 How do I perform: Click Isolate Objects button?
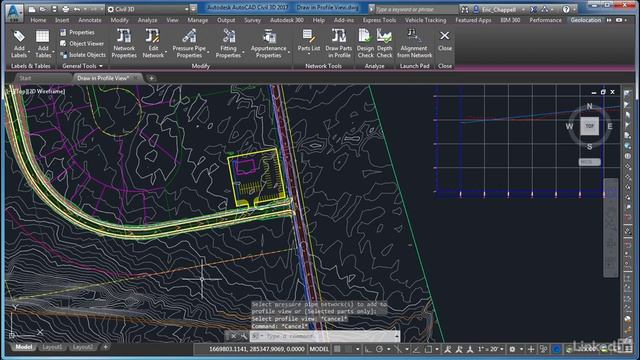click(82, 55)
